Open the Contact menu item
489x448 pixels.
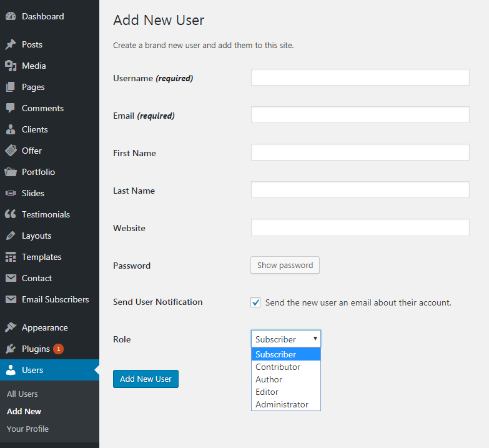tap(49, 278)
